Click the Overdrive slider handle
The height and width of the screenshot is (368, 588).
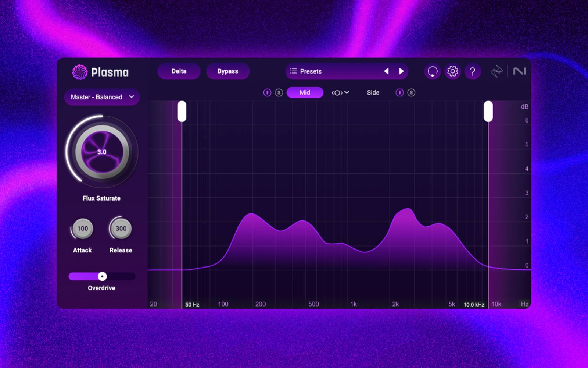coord(102,276)
